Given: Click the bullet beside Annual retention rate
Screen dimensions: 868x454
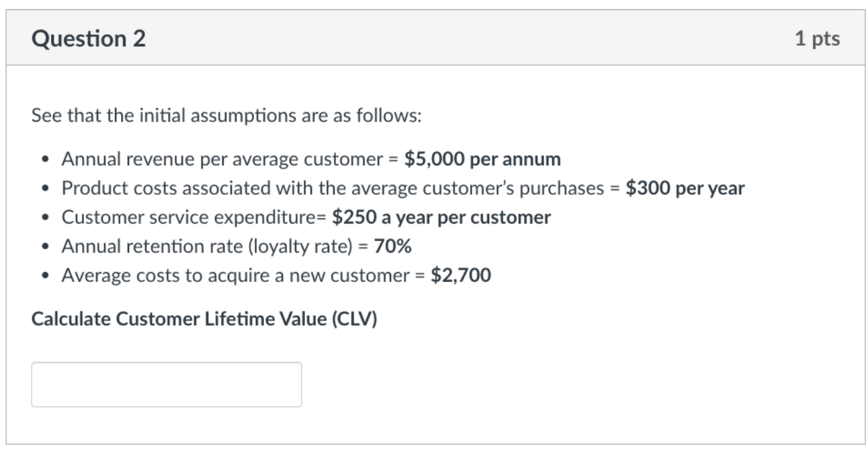Looking at the screenshot, I should (x=44, y=247).
